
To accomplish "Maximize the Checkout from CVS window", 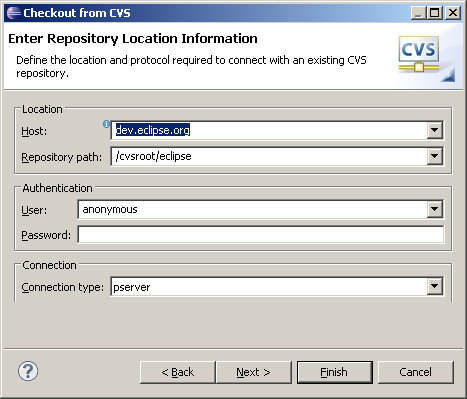I will (435, 13).
